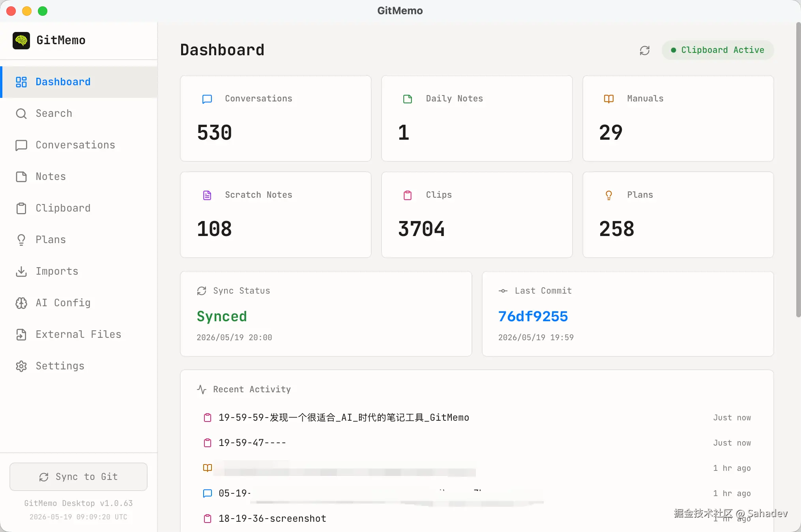This screenshot has width=801, height=532.
Task: Click the GitMemo Desktop v1.0.63 version text
Action: click(79, 503)
